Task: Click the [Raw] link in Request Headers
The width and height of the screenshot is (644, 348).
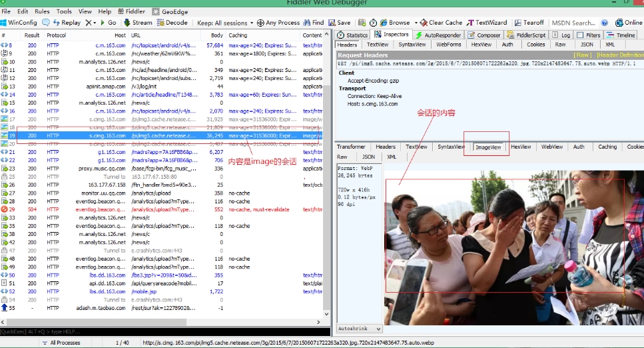Action: [583, 55]
